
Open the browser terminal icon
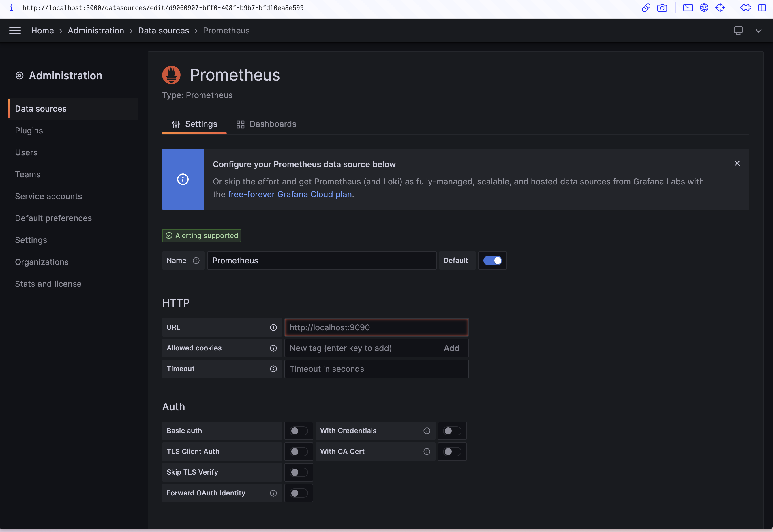tap(688, 8)
